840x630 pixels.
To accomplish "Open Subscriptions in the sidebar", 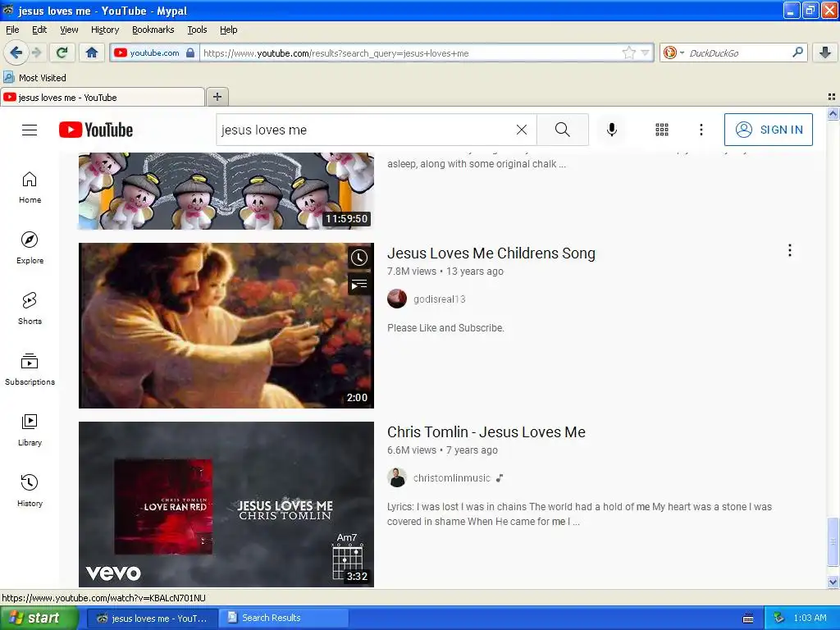I will 30,369.
